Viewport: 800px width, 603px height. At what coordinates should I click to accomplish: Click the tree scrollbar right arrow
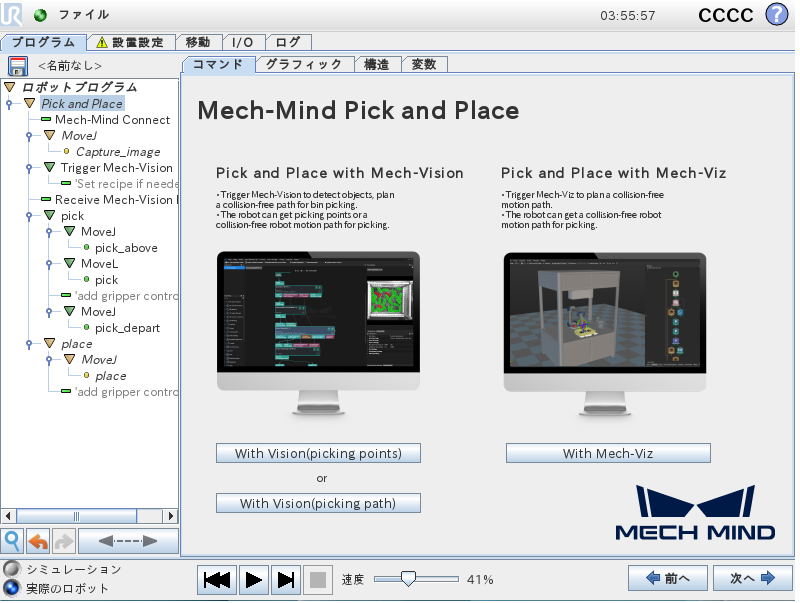click(170, 516)
